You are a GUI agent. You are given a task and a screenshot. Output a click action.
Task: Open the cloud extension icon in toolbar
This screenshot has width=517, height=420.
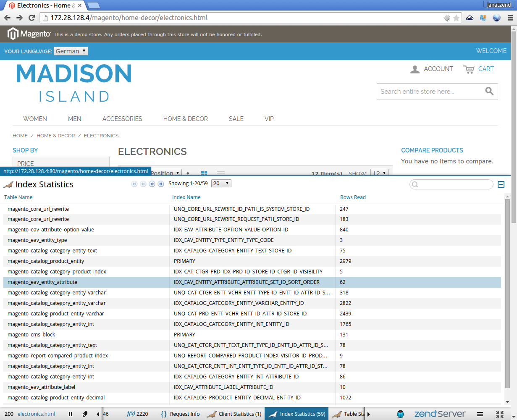[470, 18]
